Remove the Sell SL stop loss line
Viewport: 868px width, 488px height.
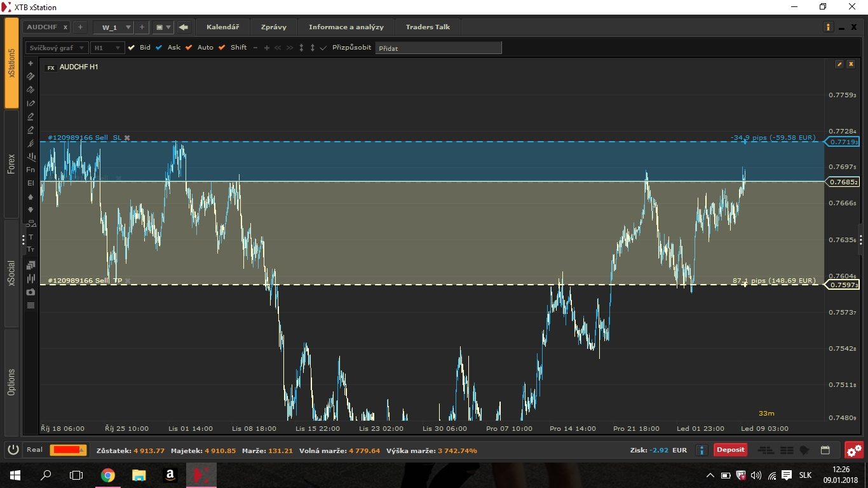click(127, 138)
